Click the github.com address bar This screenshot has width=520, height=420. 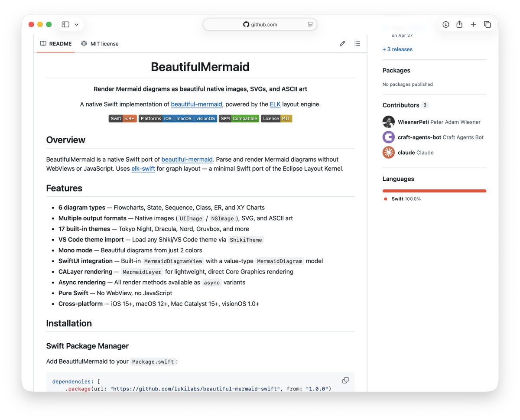(260, 25)
